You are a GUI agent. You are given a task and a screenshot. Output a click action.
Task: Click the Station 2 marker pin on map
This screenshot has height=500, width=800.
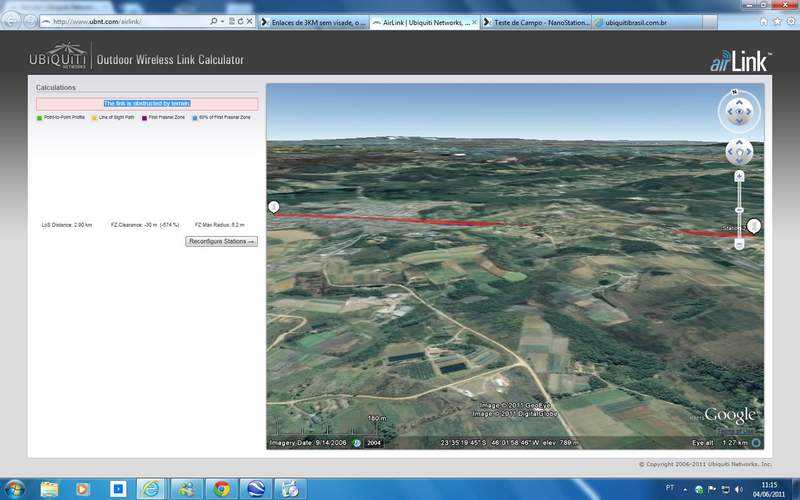[x=754, y=226]
